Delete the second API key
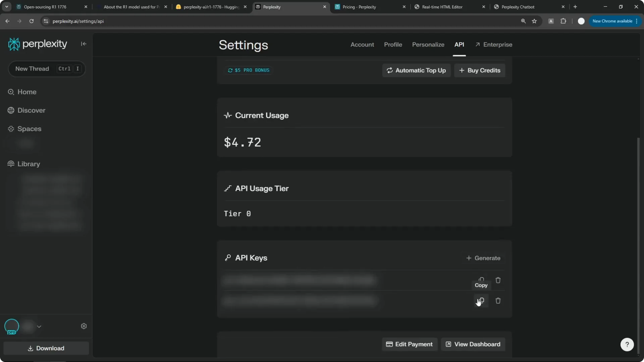644x362 pixels. [498, 301]
